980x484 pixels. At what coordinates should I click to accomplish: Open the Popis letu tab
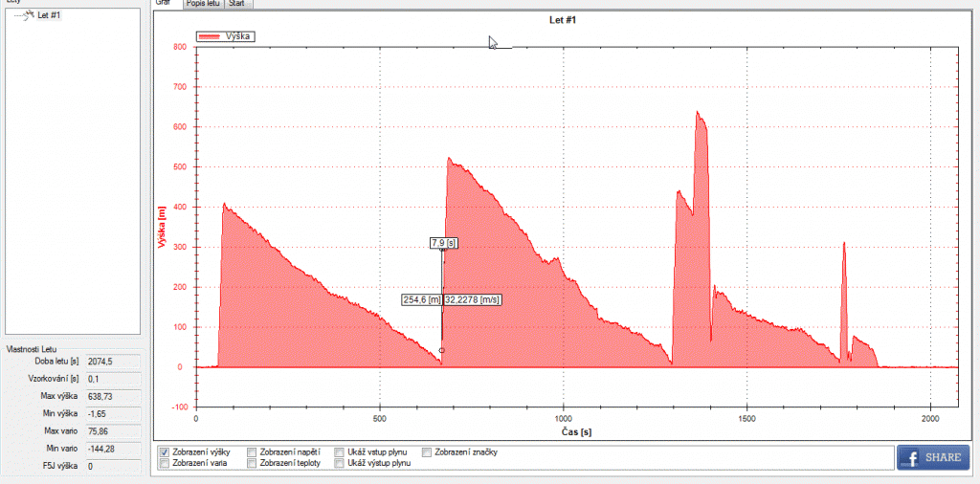203,4
